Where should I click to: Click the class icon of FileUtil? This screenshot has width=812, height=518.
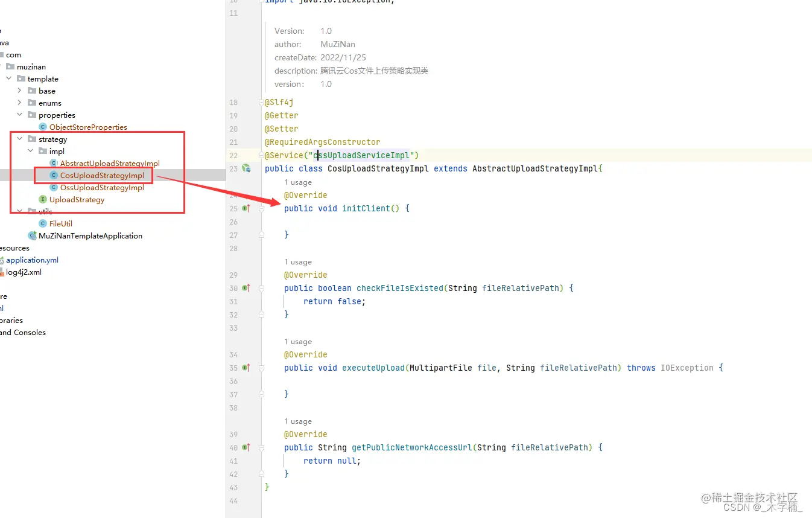(43, 223)
